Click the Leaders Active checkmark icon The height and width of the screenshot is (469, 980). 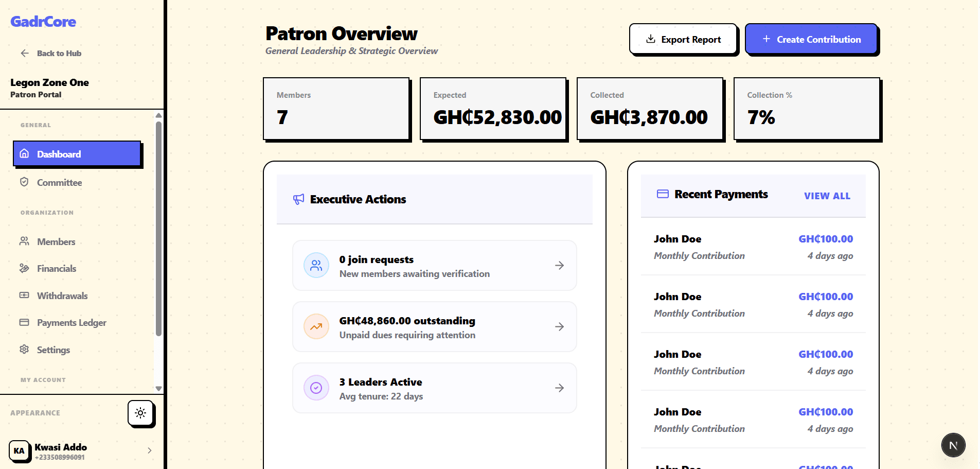(316, 388)
